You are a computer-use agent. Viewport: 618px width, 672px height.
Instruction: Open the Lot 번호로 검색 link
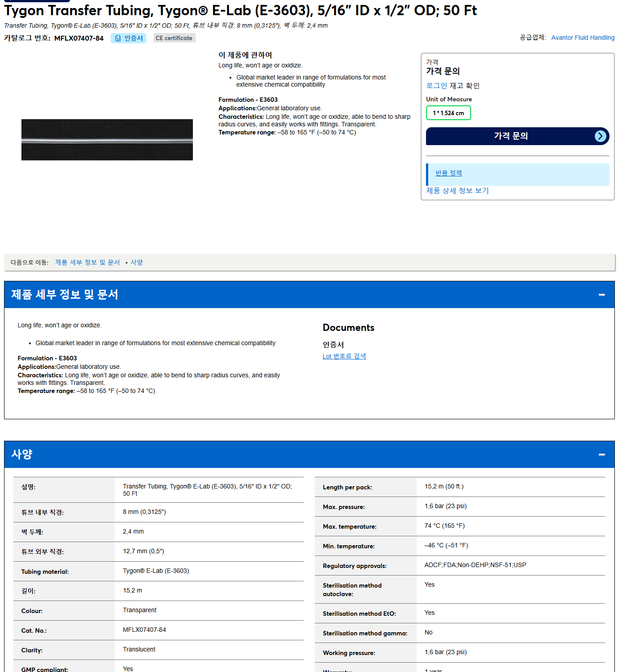point(344,356)
